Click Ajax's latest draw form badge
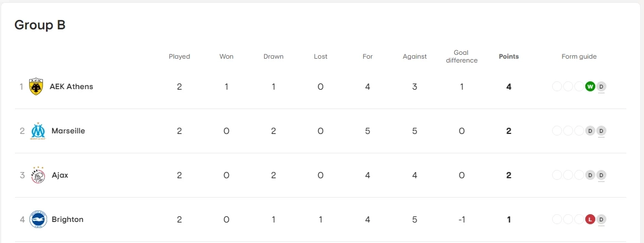644x243 pixels. (601, 175)
